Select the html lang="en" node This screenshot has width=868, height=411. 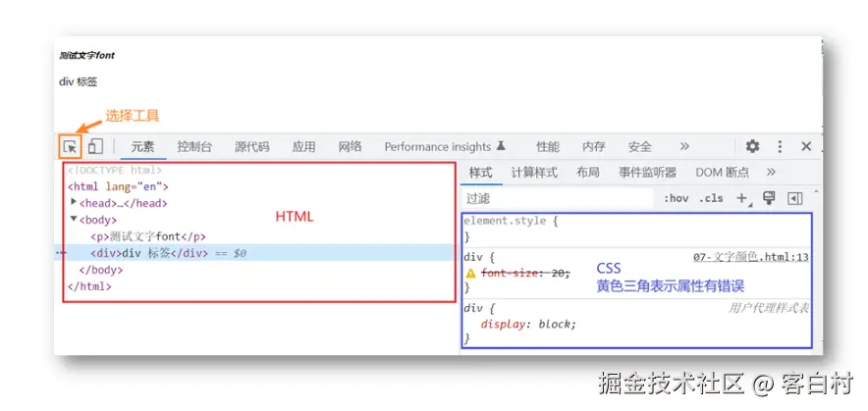click(118, 186)
